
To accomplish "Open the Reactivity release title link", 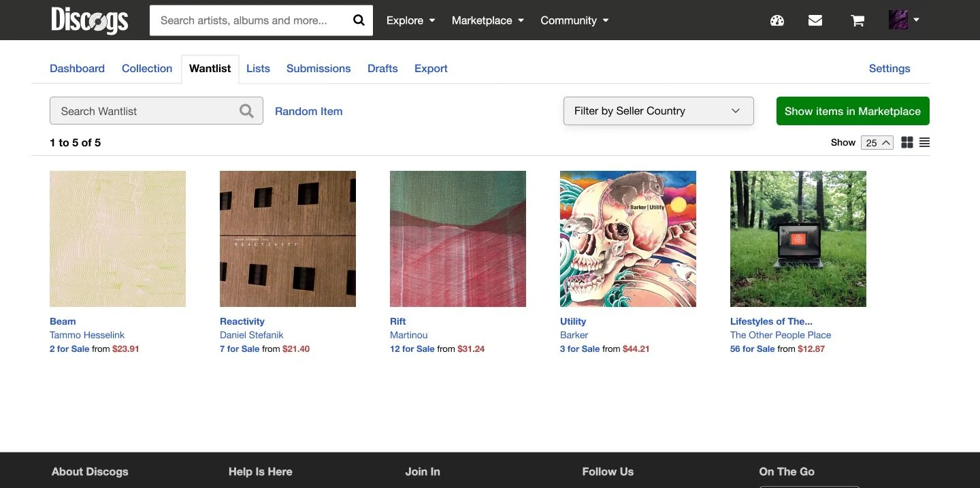I will tap(242, 321).
